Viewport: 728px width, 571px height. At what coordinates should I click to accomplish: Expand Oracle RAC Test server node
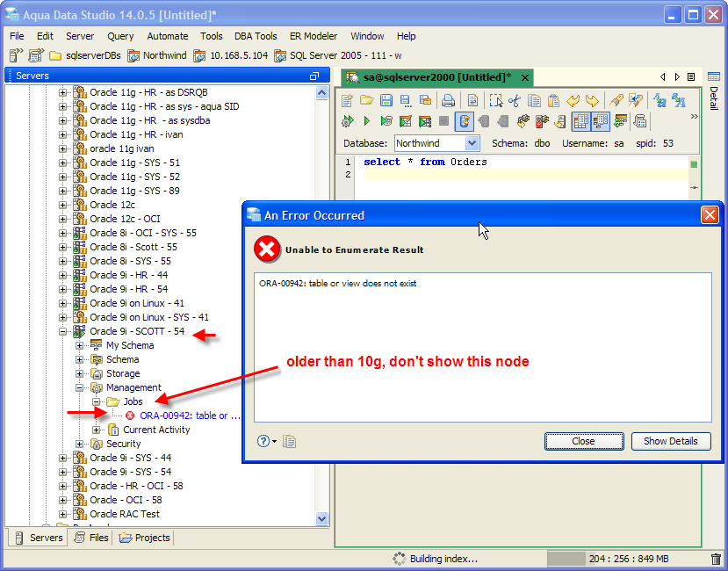[x=62, y=514]
